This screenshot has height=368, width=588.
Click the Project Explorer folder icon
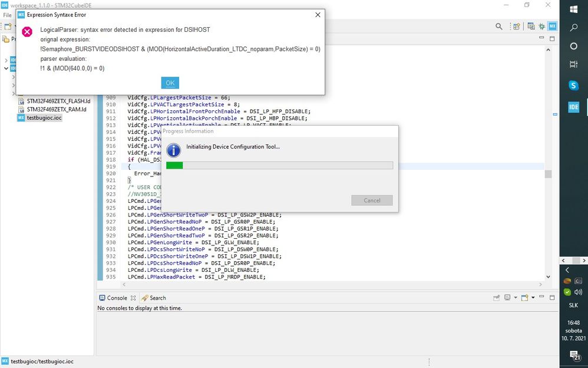pyautogui.click(x=6, y=39)
